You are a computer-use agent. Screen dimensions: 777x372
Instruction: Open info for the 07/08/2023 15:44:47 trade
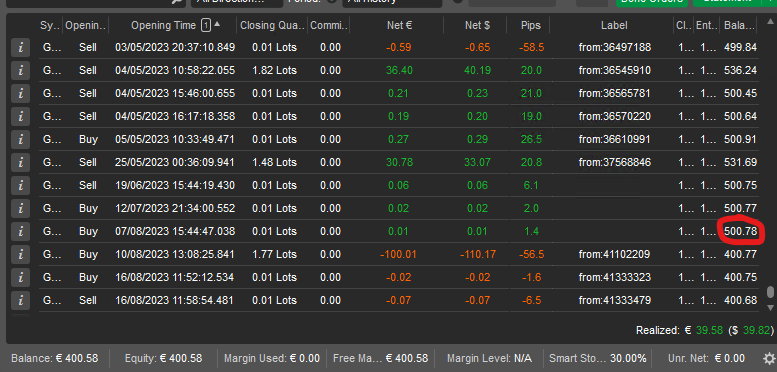[x=20, y=231]
